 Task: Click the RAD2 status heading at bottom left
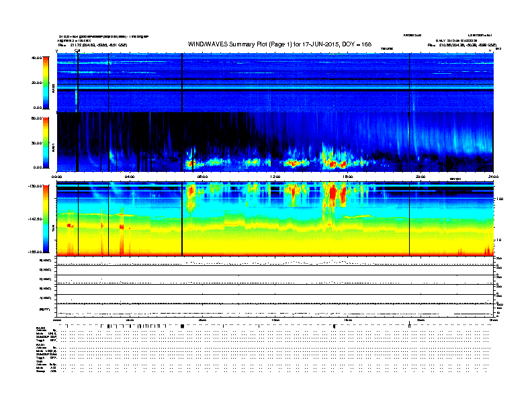[x=40, y=327]
